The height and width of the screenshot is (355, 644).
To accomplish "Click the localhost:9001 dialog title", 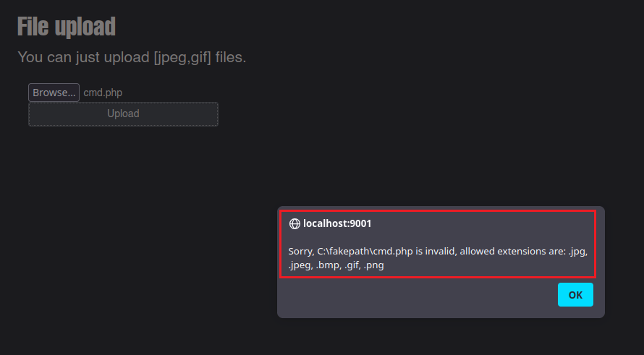I will (337, 224).
